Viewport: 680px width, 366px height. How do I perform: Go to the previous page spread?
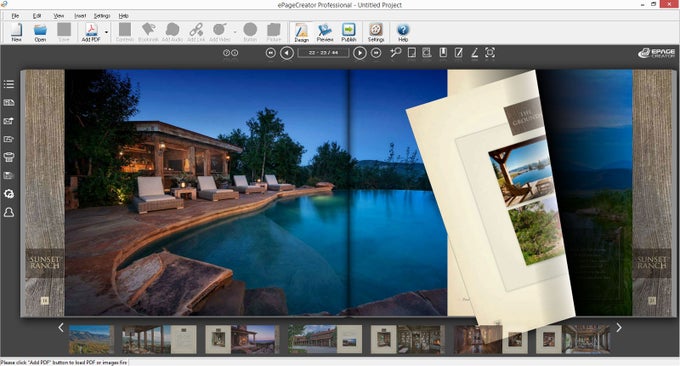[x=287, y=53]
